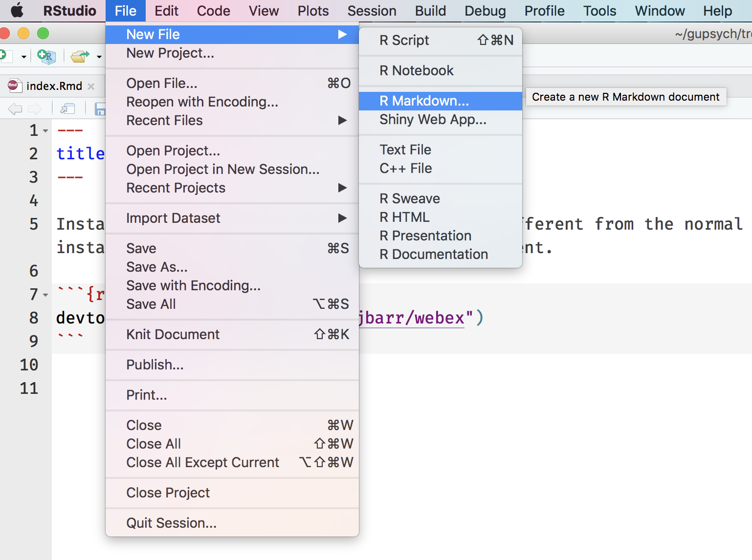Click the Open File folder icon
Image resolution: width=752 pixels, height=560 pixels.
(x=79, y=56)
